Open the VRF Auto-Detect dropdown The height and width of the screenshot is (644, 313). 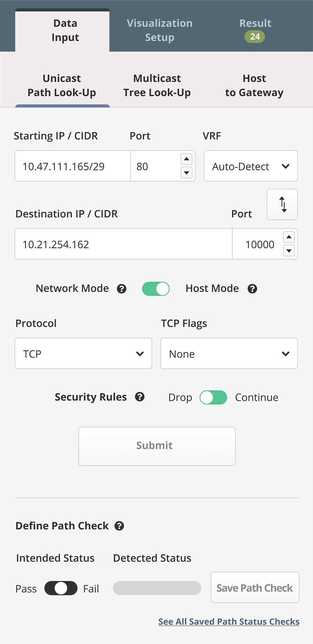click(251, 166)
